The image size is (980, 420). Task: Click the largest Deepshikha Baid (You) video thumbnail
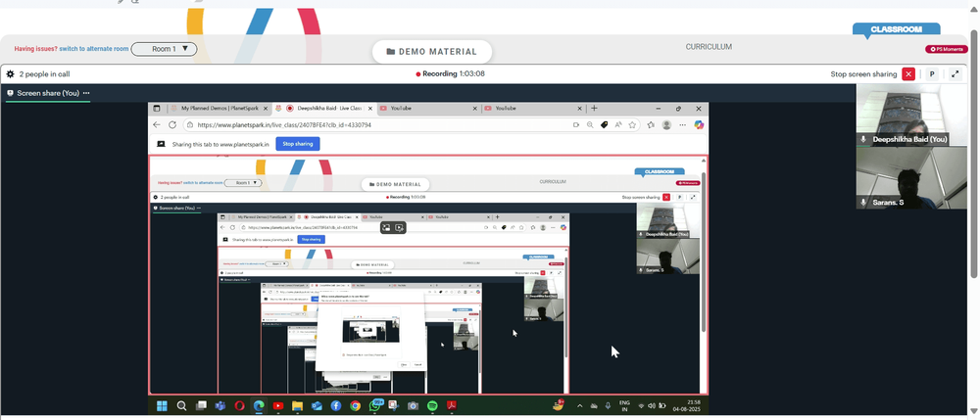tap(910, 116)
